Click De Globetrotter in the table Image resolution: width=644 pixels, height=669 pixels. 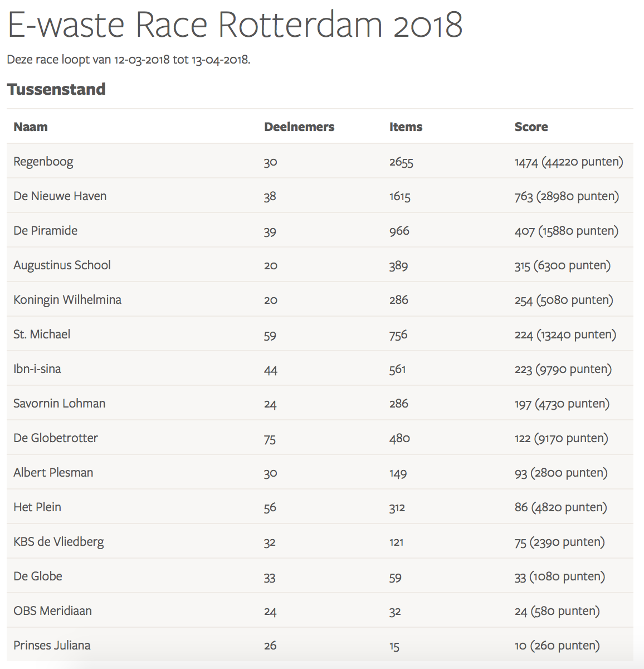pyautogui.click(x=56, y=438)
